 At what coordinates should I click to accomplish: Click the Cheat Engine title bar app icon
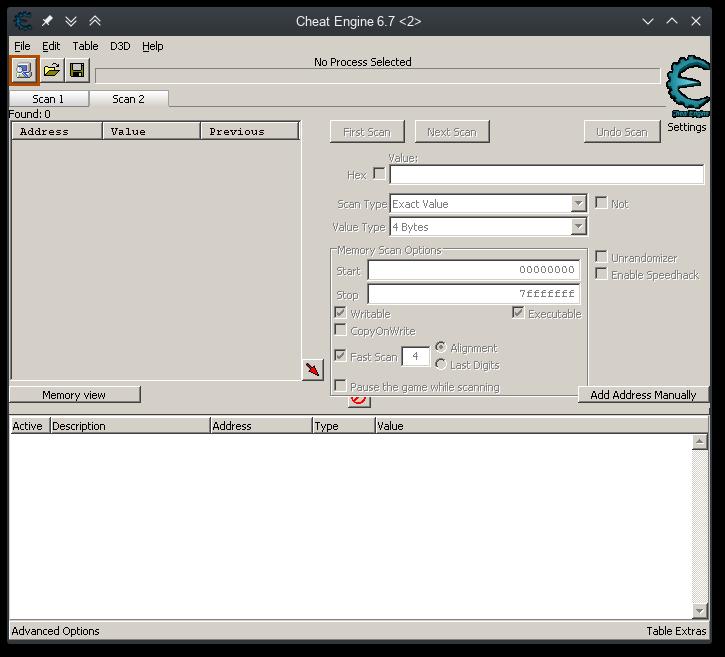tap(22, 21)
